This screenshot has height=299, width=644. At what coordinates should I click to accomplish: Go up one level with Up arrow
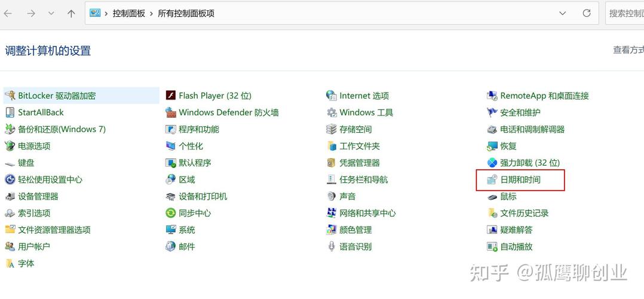pyautogui.click(x=71, y=13)
